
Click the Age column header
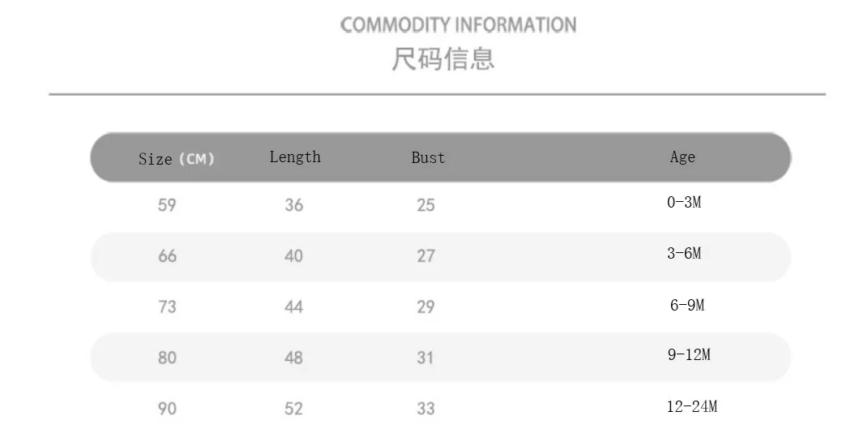682,157
